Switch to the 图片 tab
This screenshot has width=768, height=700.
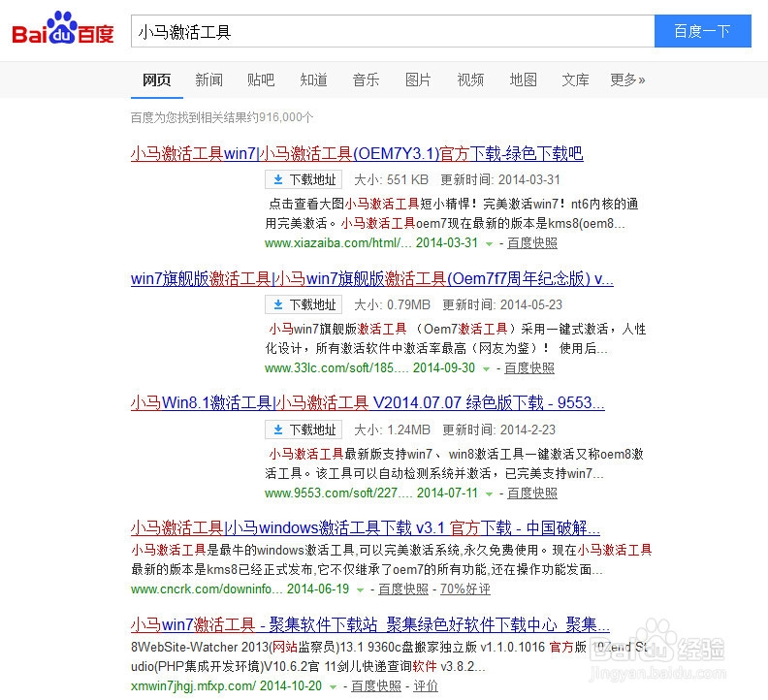pos(418,80)
